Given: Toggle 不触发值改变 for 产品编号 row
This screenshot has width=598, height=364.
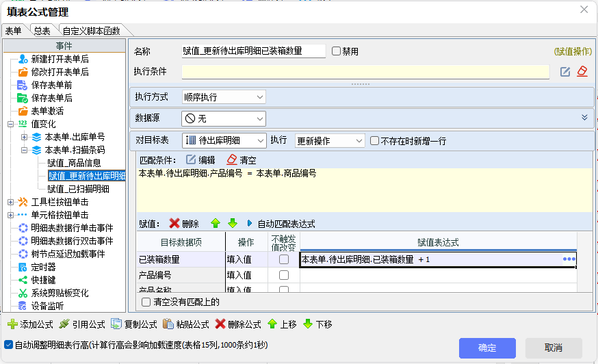Looking at the screenshot, I should 284,275.
